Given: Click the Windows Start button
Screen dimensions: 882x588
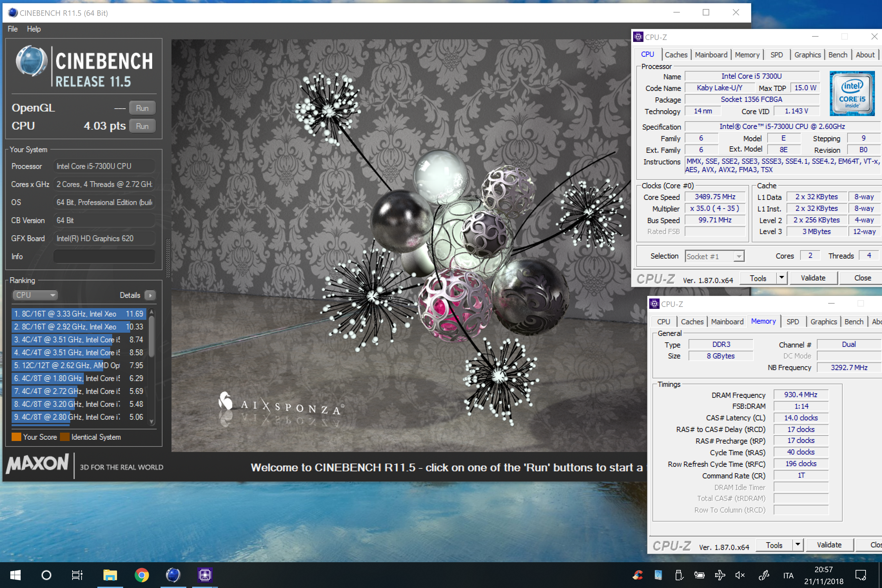Looking at the screenshot, I should click(15, 575).
